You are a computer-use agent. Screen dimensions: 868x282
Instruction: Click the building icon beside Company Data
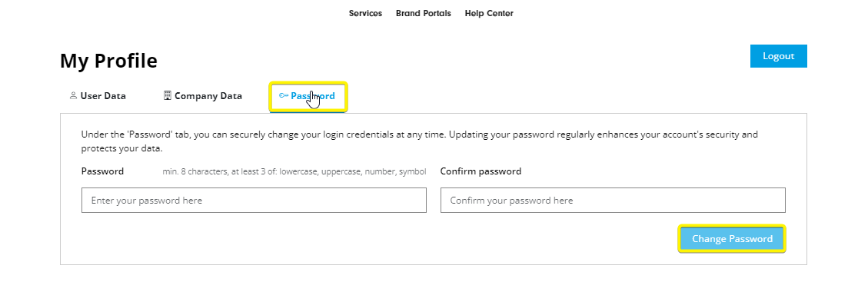coord(168,95)
